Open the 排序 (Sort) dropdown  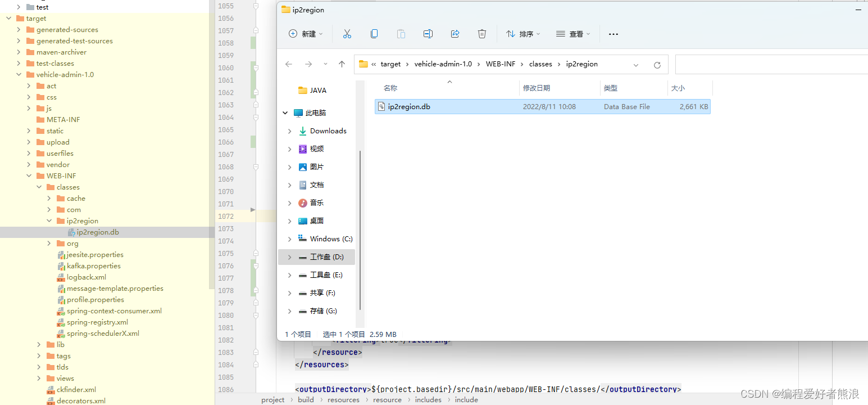pos(523,34)
